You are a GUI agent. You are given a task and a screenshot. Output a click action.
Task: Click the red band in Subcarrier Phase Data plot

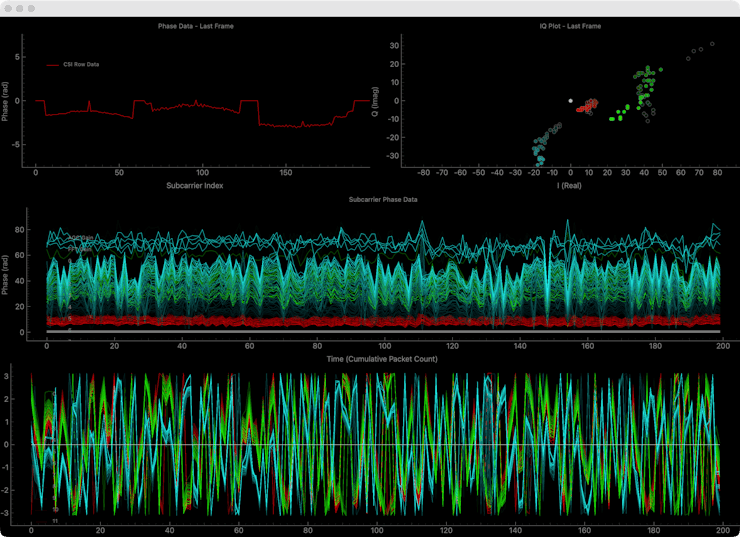tap(380, 321)
